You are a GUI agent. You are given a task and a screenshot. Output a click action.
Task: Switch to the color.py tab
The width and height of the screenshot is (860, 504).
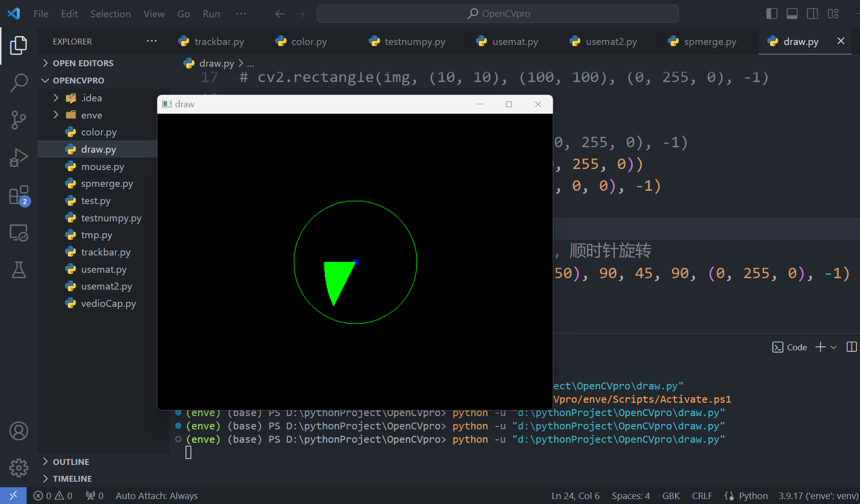[x=309, y=42]
